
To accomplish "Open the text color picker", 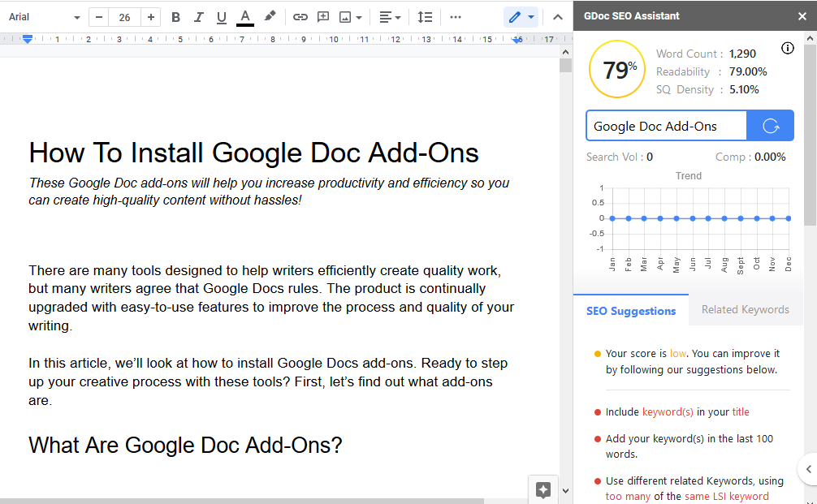I will (x=244, y=16).
